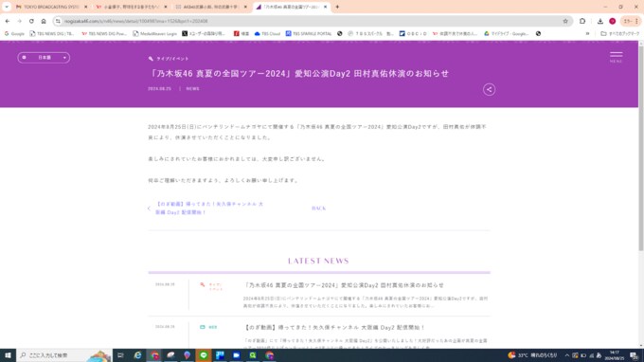Image resolution: width=644 pixels, height=362 pixels.
Task: Open the マイドライブ Google Drive bookmark
Action: point(507,34)
